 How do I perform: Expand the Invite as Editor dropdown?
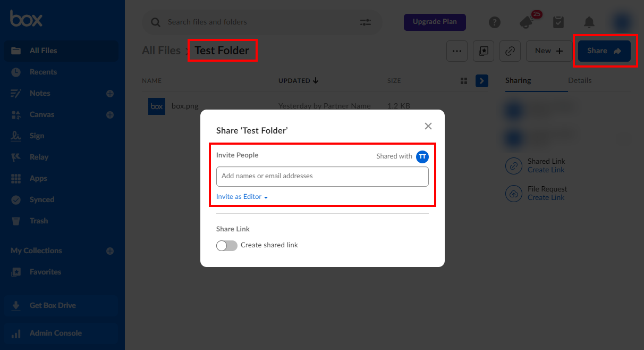[242, 197]
